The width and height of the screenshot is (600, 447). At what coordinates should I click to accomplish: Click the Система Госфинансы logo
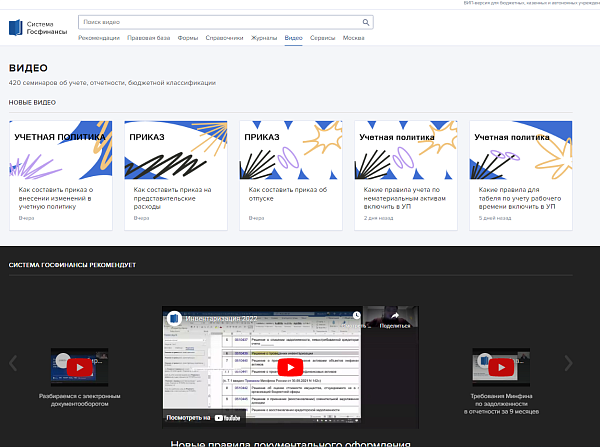pyautogui.click(x=38, y=29)
